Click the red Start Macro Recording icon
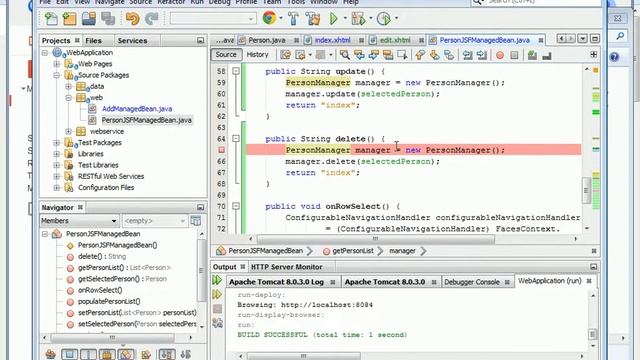This screenshot has height=360, width=640. click(500, 55)
